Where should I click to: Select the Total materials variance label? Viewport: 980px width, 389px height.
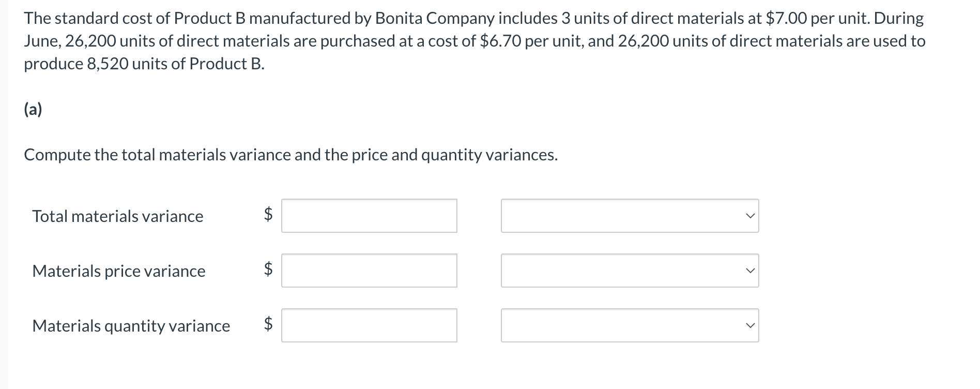coord(117,217)
